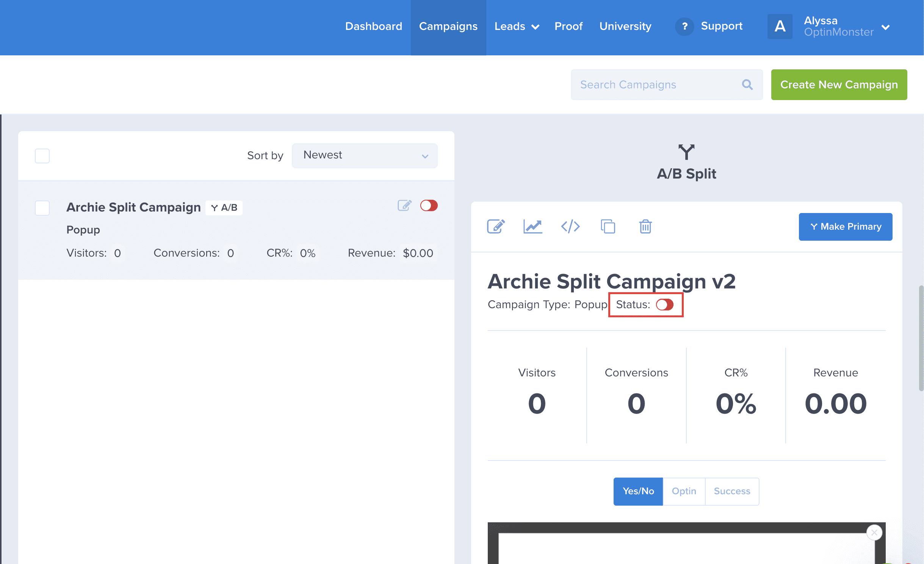Open Alyssa account dropdown menu
Screen dimensions: 924x564
[x=886, y=27]
